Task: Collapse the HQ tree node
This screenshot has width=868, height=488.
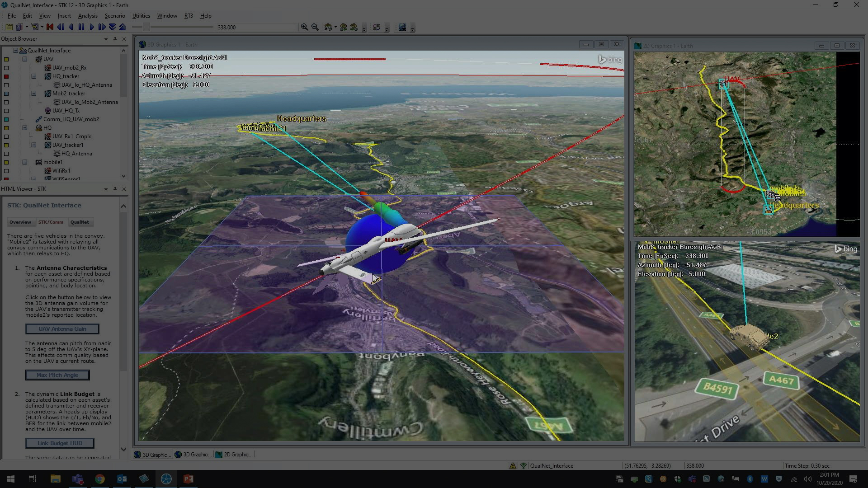Action: tap(25, 128)
